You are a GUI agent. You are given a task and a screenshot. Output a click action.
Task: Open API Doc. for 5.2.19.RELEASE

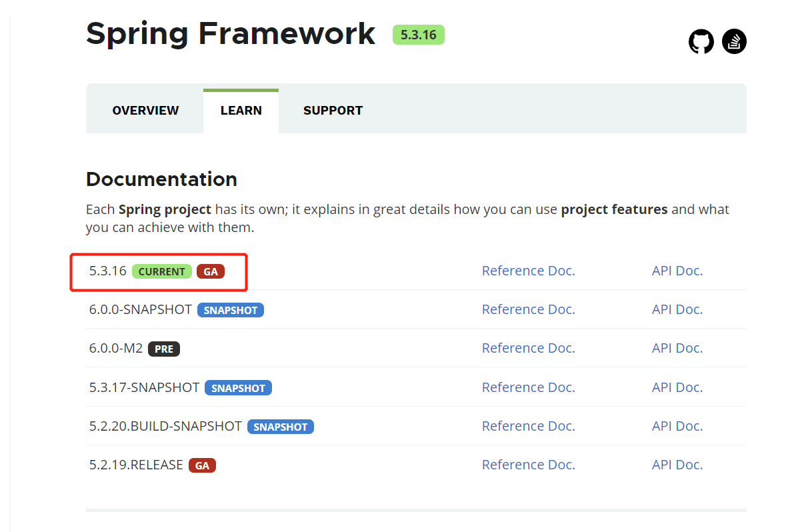pyautogui.click(x=677, y=465)
